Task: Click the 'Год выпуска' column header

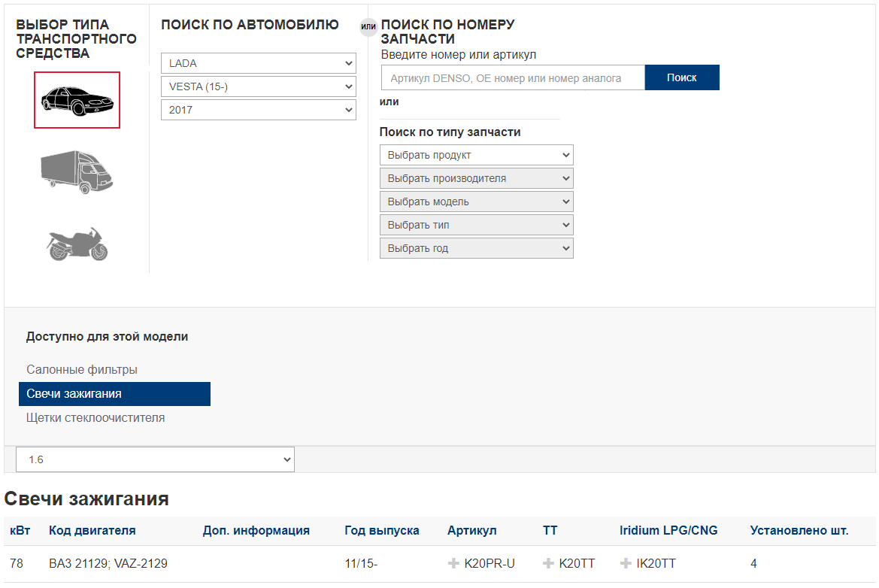Action: pos(382,530)
